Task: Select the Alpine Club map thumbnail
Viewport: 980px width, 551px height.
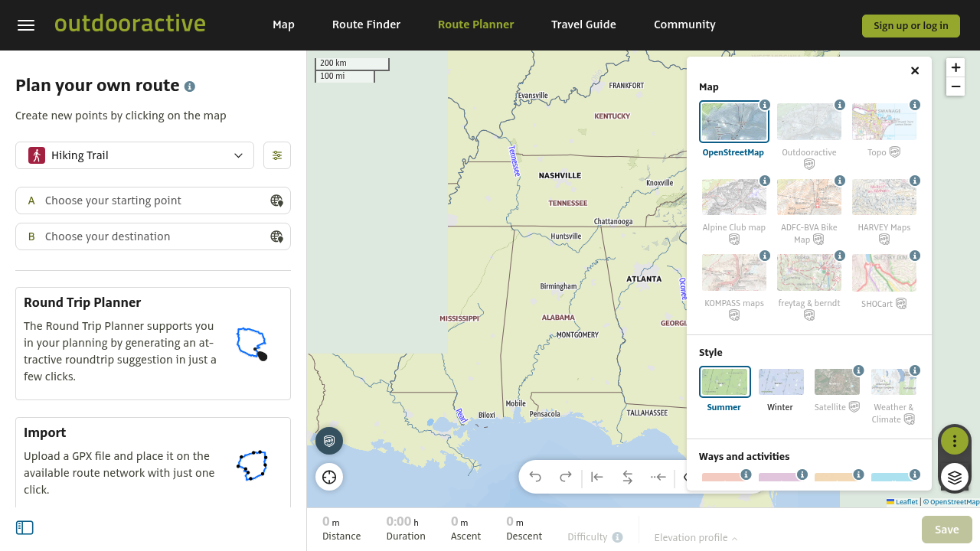Action: tap(734, 197)
